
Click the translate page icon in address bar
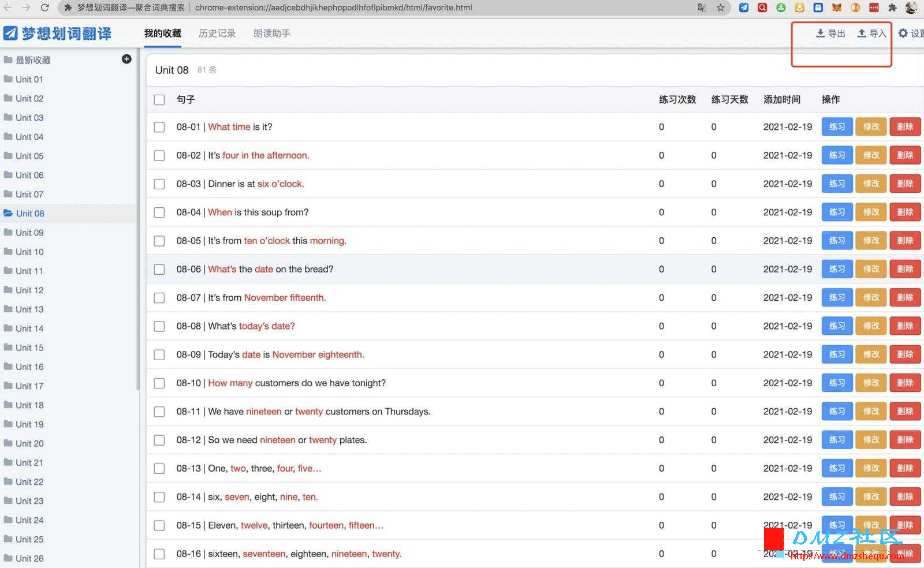click(x=702, y=8)
